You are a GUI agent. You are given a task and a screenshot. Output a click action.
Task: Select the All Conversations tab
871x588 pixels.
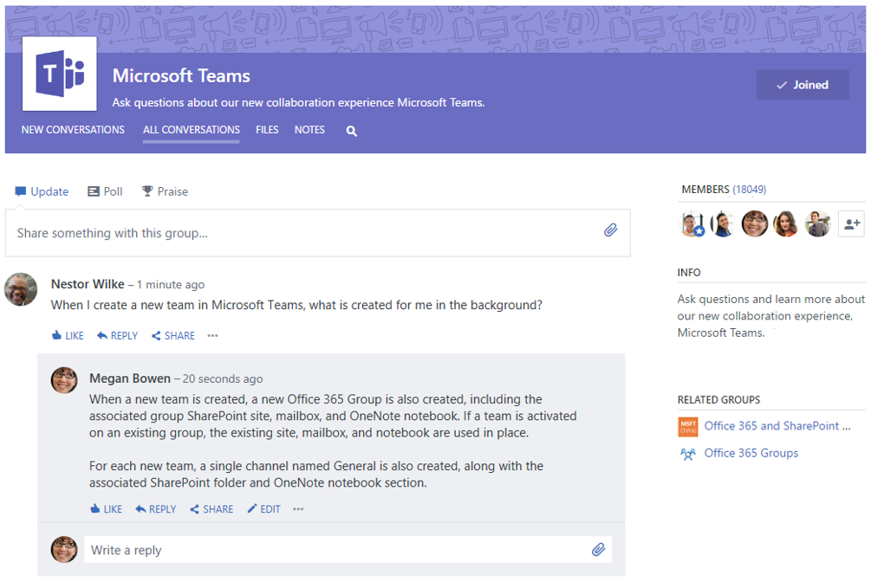point(191,130)
